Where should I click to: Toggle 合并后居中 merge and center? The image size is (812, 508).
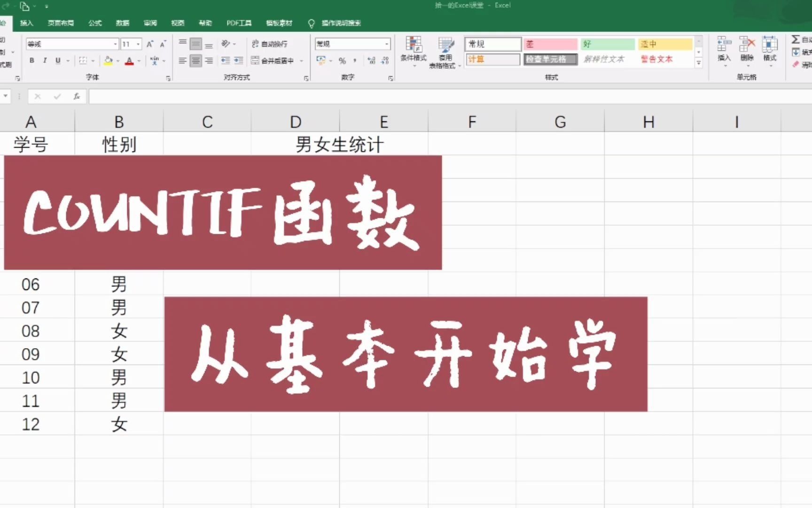[274, 60]
